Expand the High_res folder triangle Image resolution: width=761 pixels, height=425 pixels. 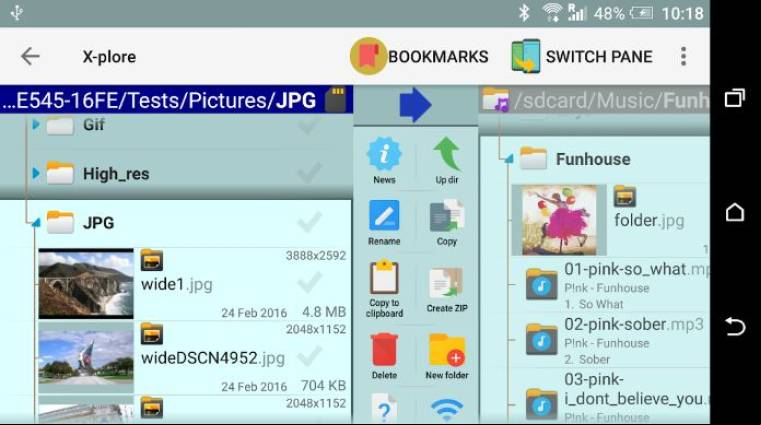[35, 173]
